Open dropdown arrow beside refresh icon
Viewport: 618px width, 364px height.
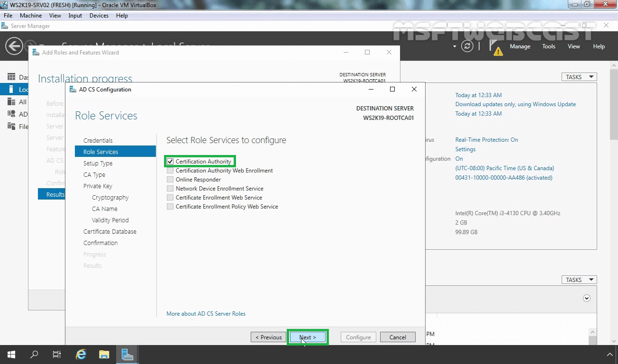click(454, 46)
